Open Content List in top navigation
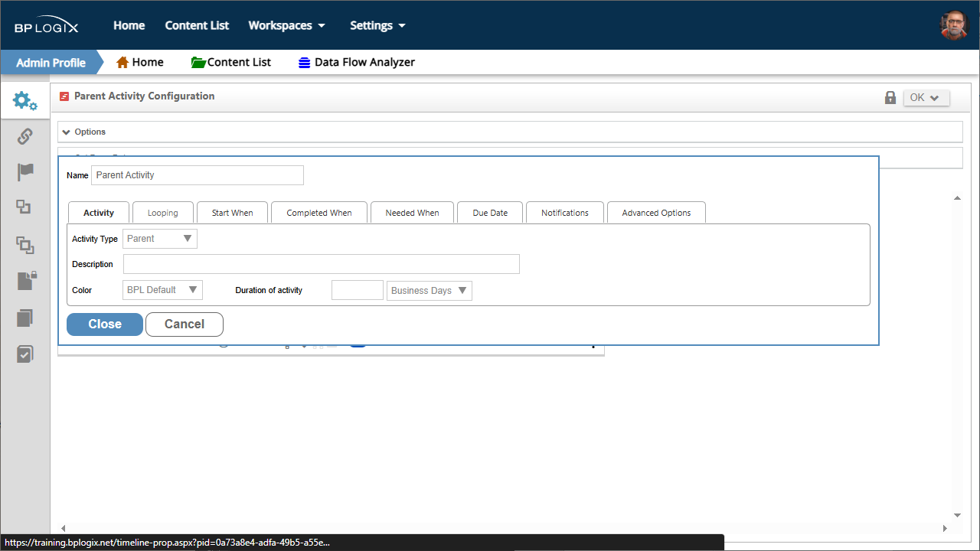Screen dimensions: 980x551 click(197, 25)
